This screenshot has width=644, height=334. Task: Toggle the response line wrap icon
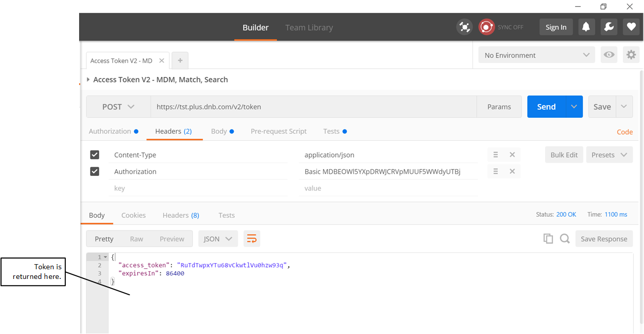tap(252, 239)
